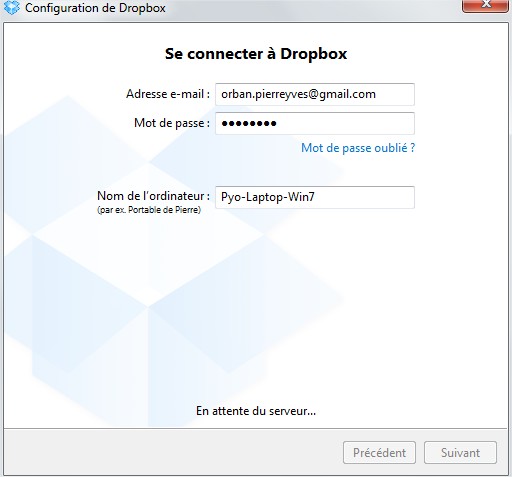This screenshot has height=477, width=512.
Task: Focus the Mot de passe field
Action: [315, 124]
